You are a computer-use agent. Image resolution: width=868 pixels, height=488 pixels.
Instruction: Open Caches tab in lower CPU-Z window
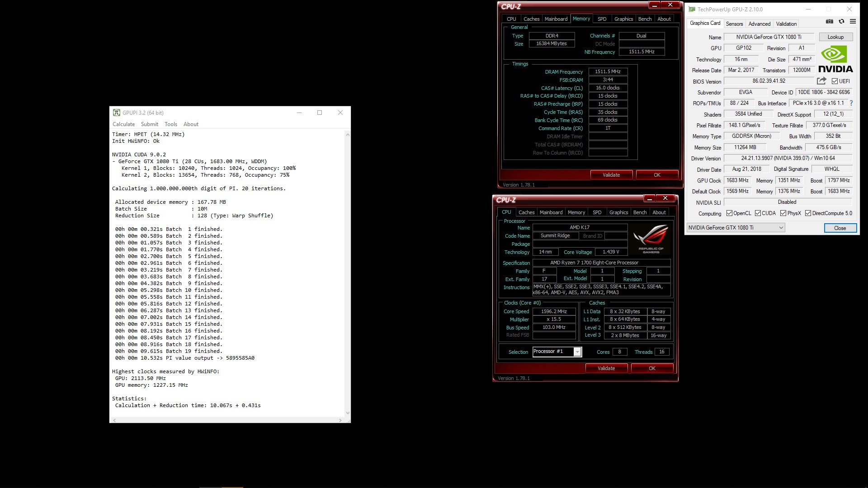pyautogui.click(x=526, y=212)
